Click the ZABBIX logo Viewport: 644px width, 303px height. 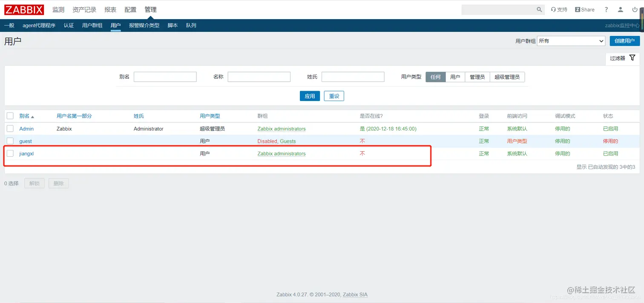coord(24,9)
